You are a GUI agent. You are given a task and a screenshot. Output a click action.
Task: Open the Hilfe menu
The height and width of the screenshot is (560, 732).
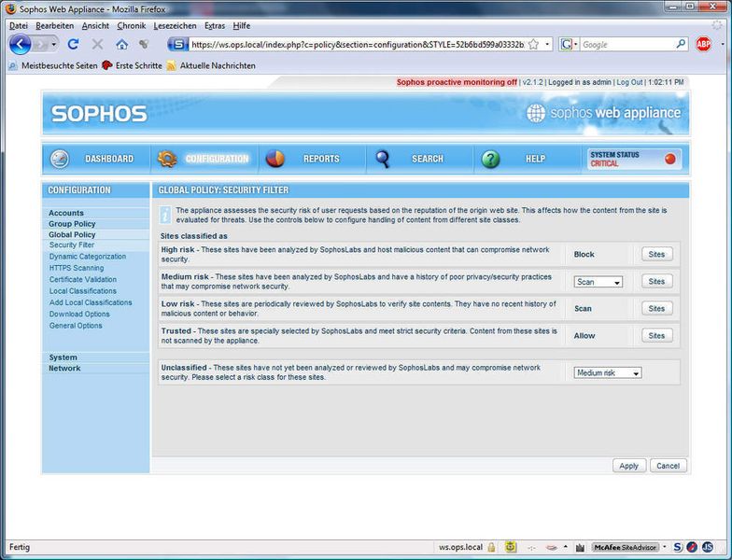(241, 26)
